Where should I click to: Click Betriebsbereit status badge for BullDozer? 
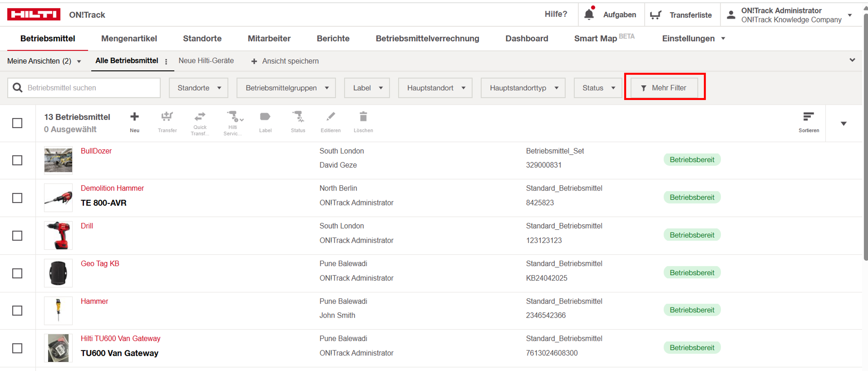tap(692, 160)
